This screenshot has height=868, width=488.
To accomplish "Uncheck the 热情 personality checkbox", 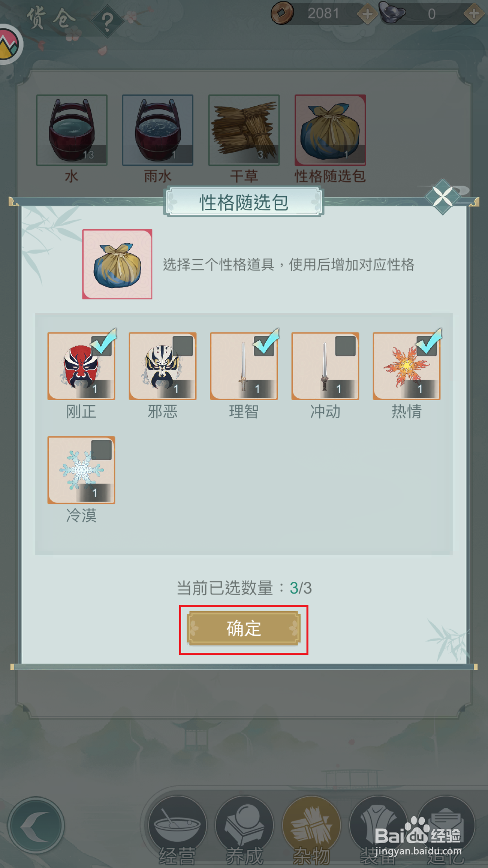I will pos(427,346).
